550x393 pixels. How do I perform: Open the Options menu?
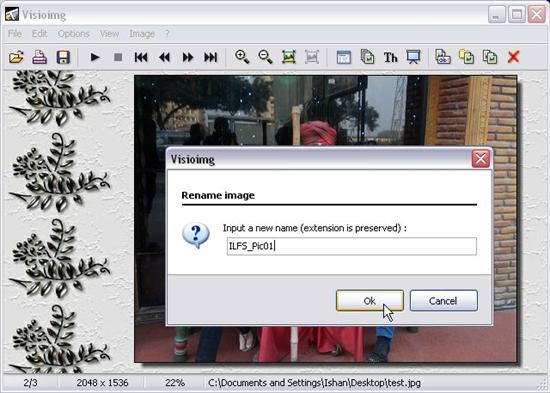point(74,34)
